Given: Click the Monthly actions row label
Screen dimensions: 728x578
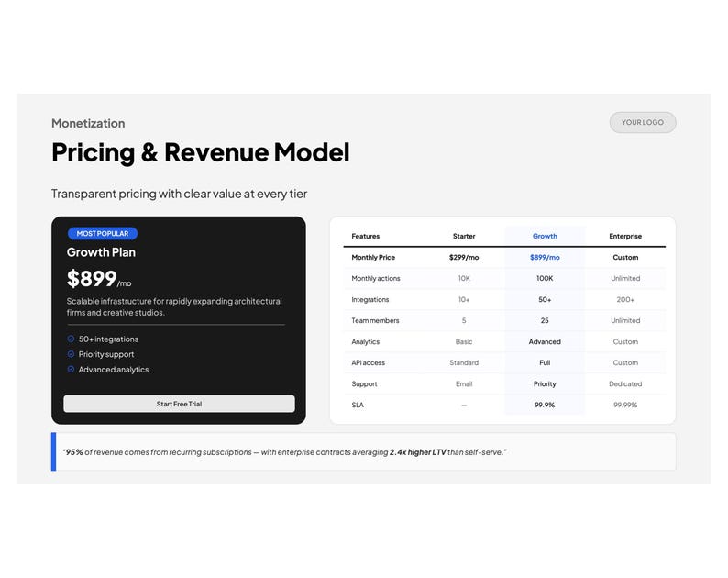Looking at the screenshot, I should 376,278.
